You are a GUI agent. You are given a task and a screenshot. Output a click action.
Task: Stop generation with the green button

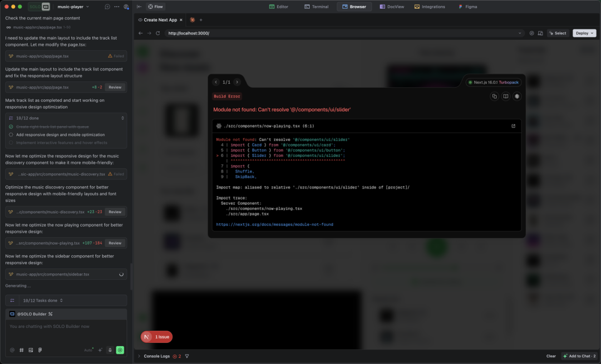pyautogui.click(x=120, y=350)
